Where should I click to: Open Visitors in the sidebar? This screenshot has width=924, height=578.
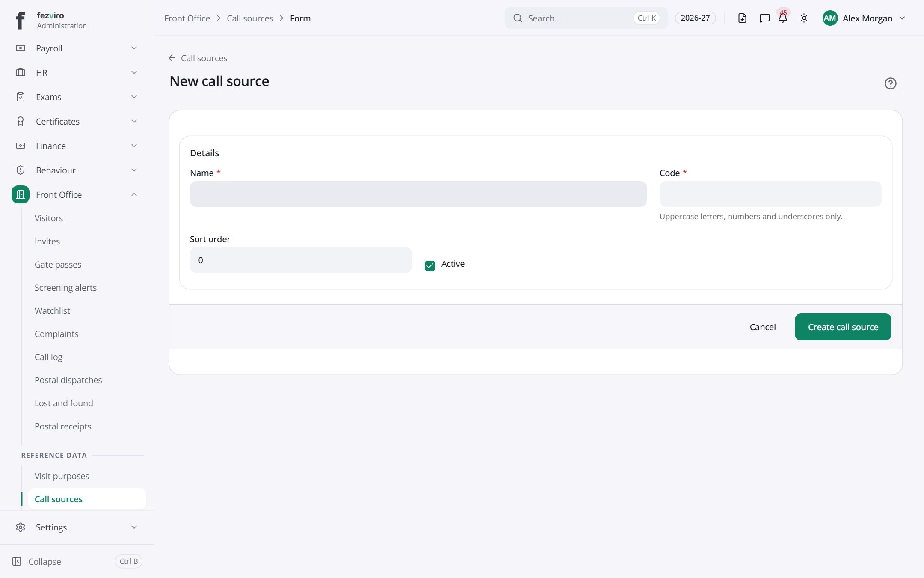[x=49, y=218]
